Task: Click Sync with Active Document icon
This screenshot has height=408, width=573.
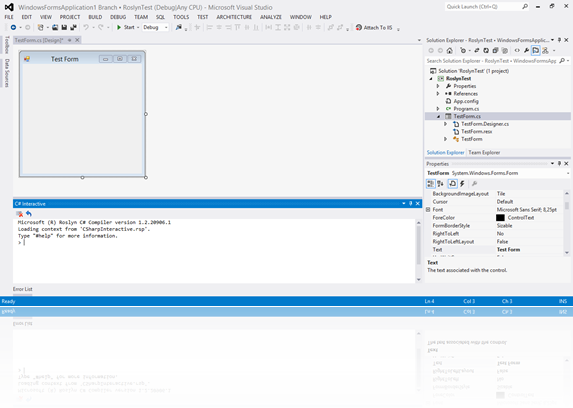Action: pyautogui.click(x=477, y=50)
